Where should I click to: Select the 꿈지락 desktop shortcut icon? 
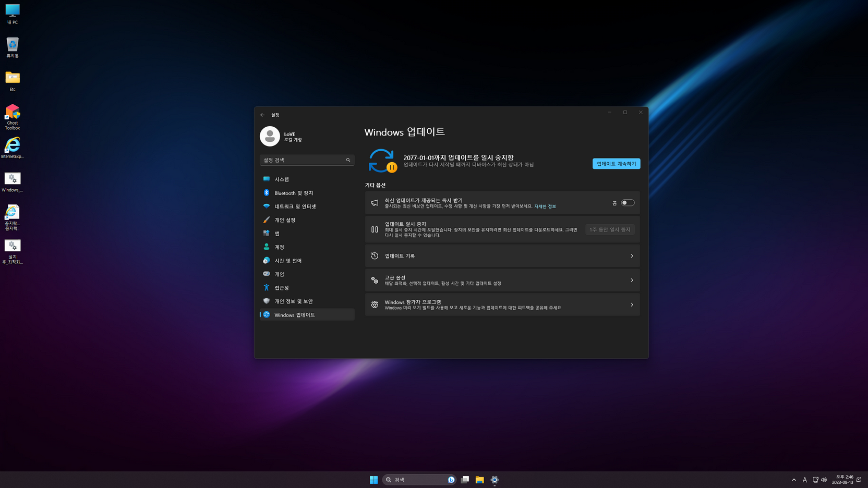[13, 217]
